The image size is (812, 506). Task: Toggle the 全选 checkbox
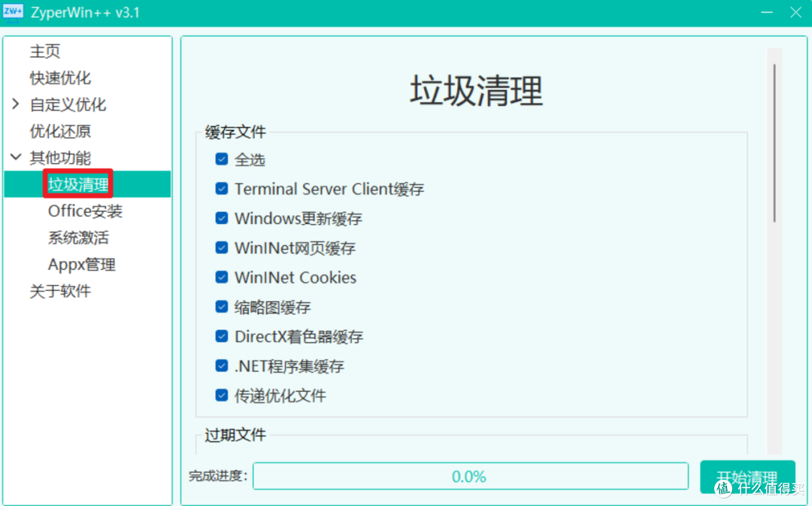[x=222, y=159]
